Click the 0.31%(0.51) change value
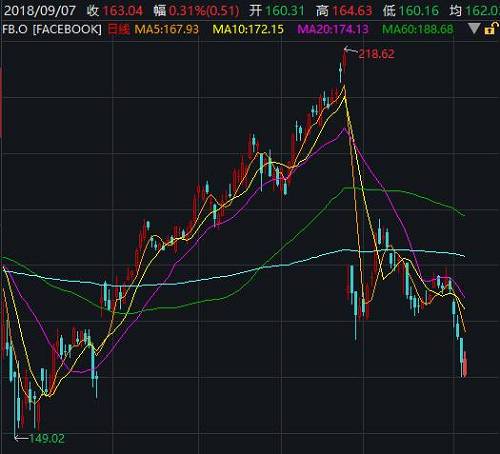The width and height of the screenshot is (500, 454). point(204,11)
